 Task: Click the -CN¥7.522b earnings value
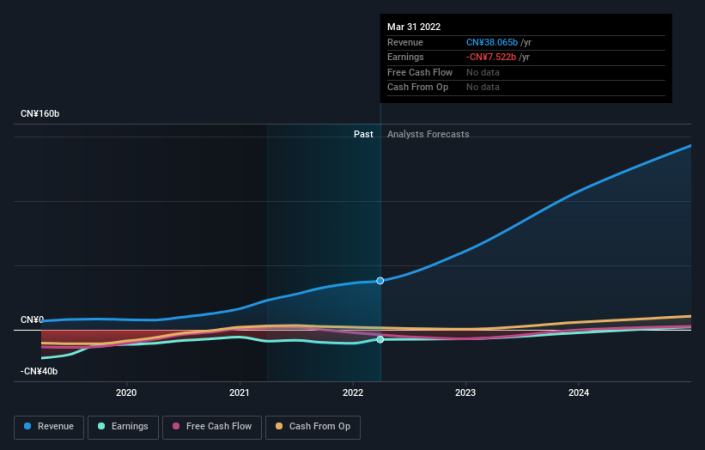coord(491,57)
